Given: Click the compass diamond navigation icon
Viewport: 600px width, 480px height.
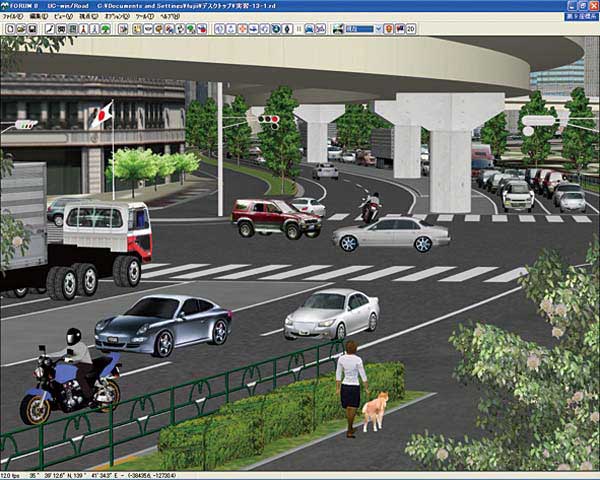Looking at the screenshot, I should point(287,29).
